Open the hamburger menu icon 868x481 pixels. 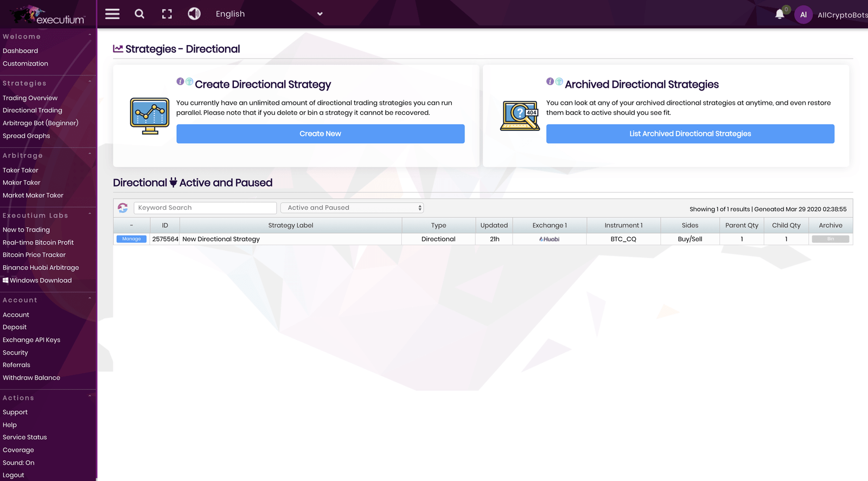112,14
